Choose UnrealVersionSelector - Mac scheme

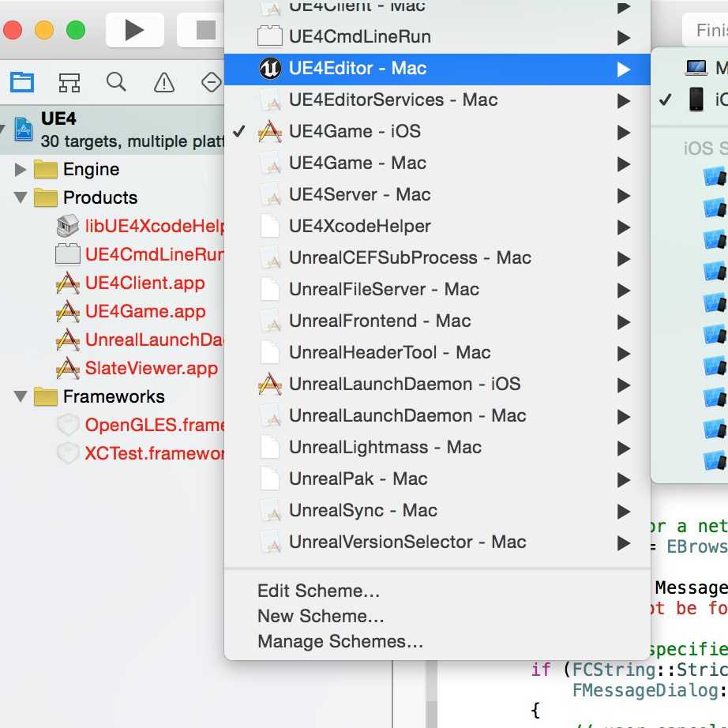coord(437,542)
